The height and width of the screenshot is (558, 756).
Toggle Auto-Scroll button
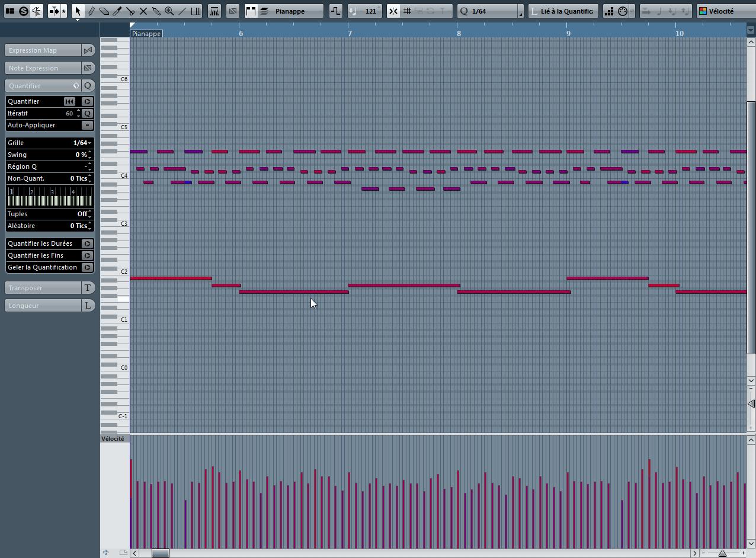point(53,11)
